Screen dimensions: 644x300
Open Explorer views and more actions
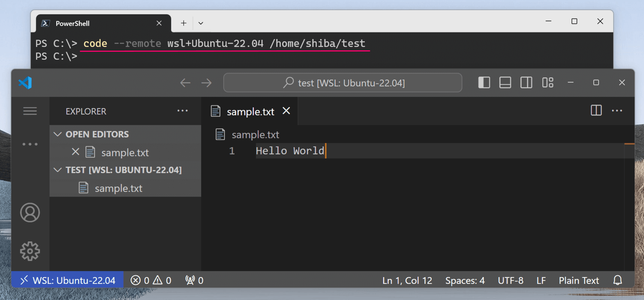(x=183, y=111)
